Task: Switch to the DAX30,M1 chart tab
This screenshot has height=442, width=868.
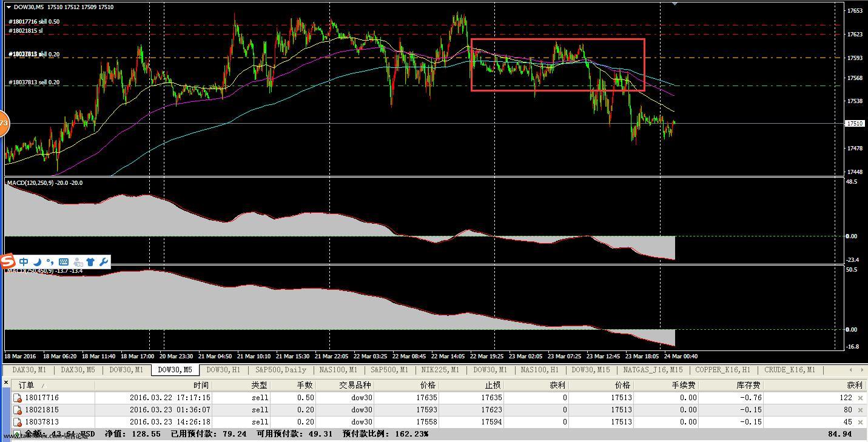Action: [29, 370]
